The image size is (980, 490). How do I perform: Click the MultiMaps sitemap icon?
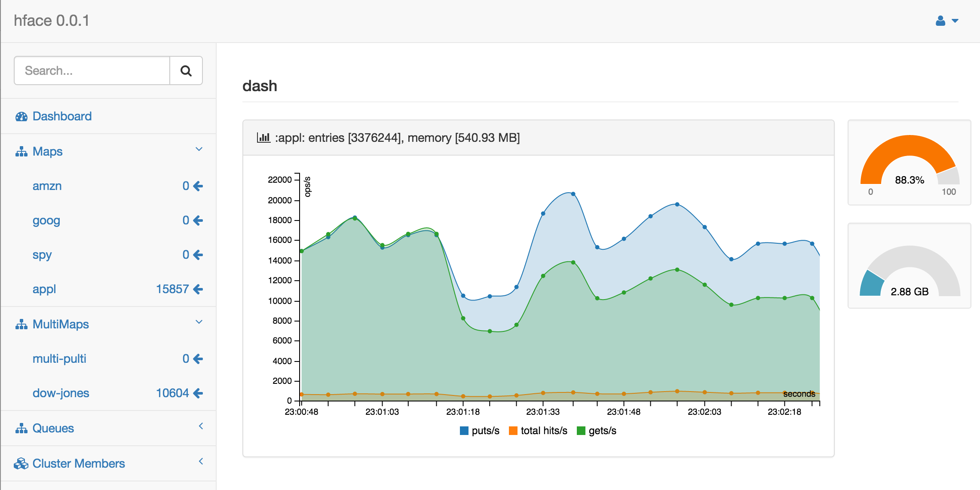pos(21,325)
